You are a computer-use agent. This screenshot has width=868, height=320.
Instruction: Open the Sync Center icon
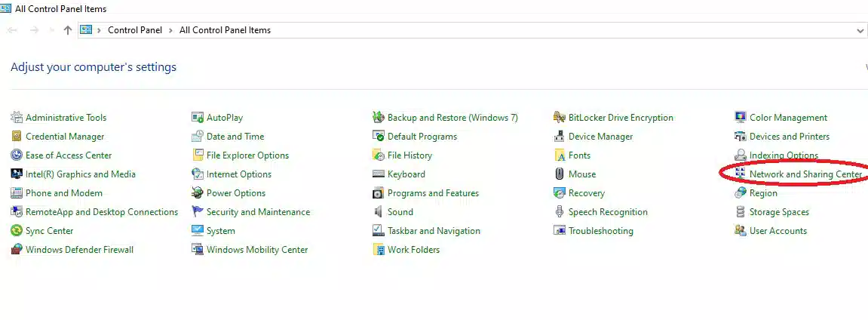point(17,231)
